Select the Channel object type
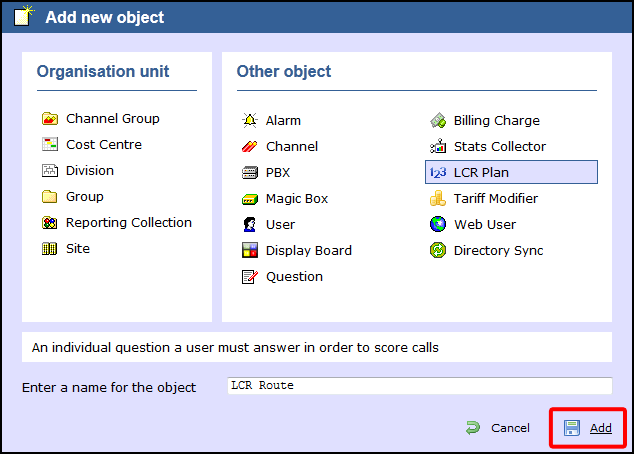634x454 pixels. (291, 147)
